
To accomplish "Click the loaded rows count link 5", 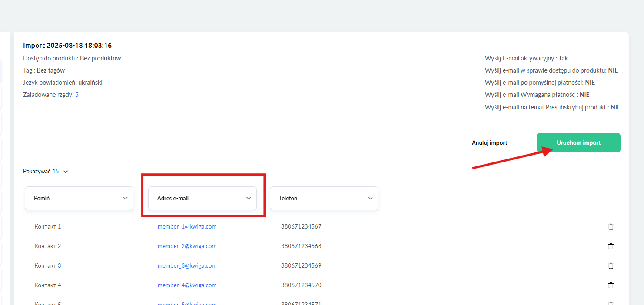I will tap(77, 95).
